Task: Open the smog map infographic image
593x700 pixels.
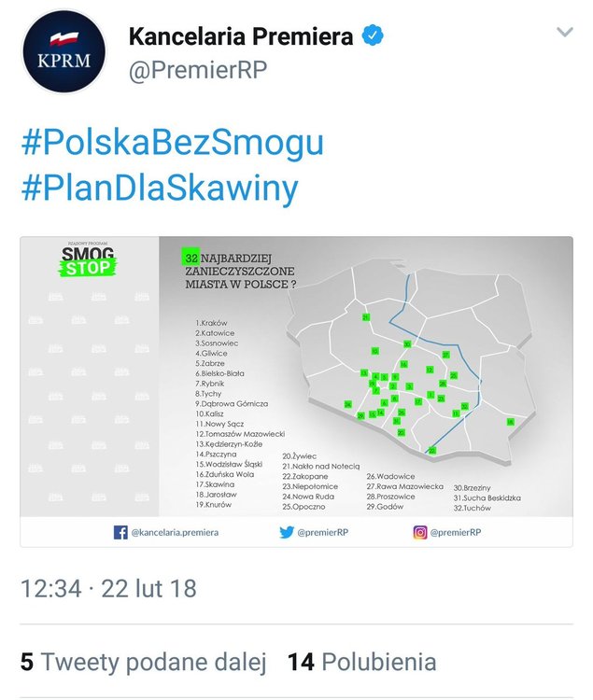Action: (x=297, y=391)
